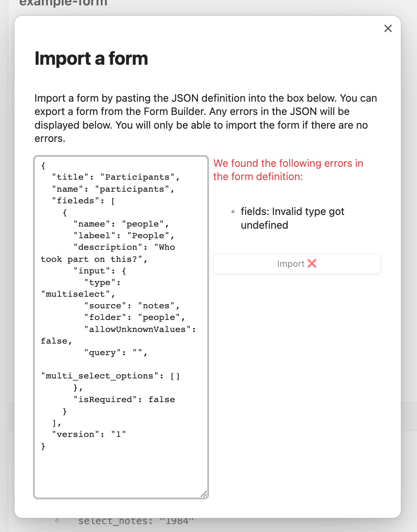Place cursor on the "title": "Participants" line
Viewport: 417px width, 532px height.
click(116, 177)
